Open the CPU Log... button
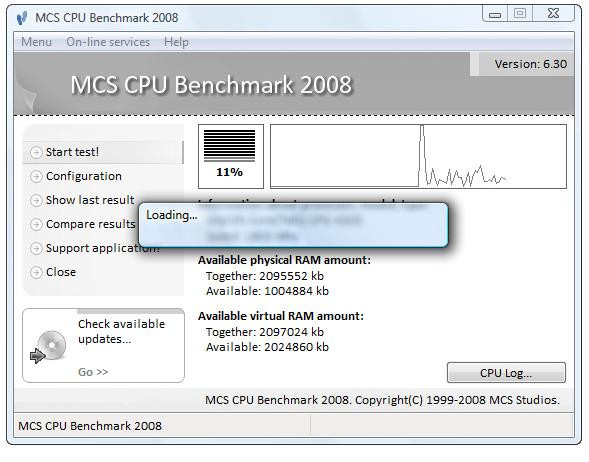Screen dimensions: 589x462 click(x=506, y=373)
